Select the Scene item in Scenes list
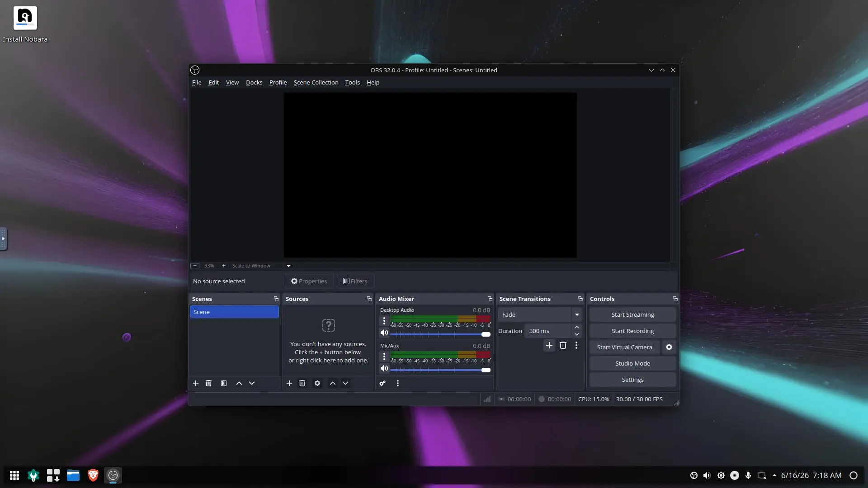Viewport: 868px width, 488px height. click(x=234, y=312)
